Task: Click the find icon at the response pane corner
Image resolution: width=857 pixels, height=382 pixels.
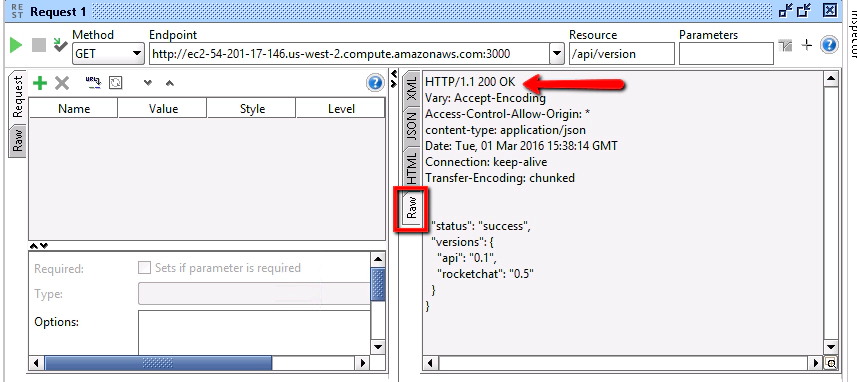Action: [831, 362]
